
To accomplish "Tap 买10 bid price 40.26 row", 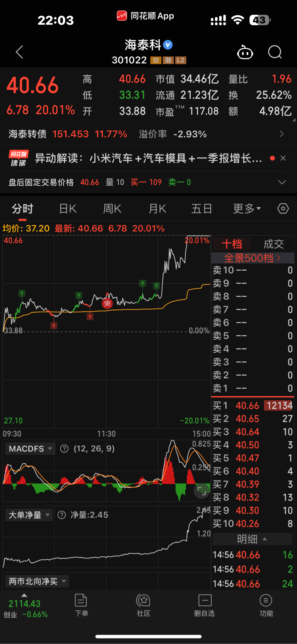I will pos(252,524).
